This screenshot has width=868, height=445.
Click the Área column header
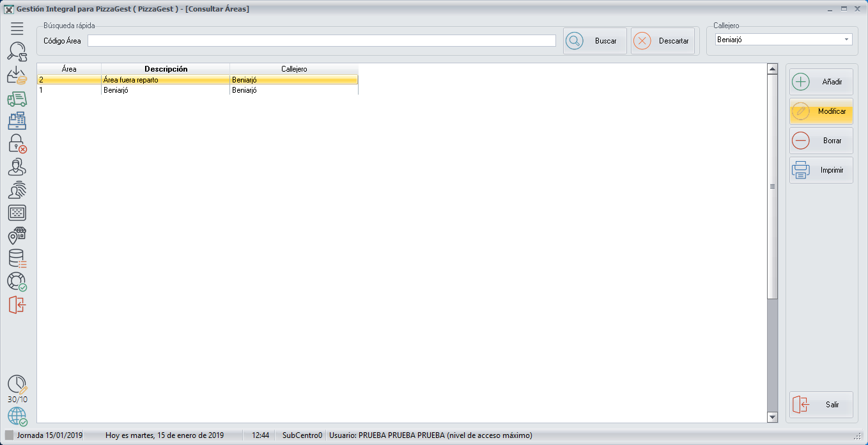[69, 69]
